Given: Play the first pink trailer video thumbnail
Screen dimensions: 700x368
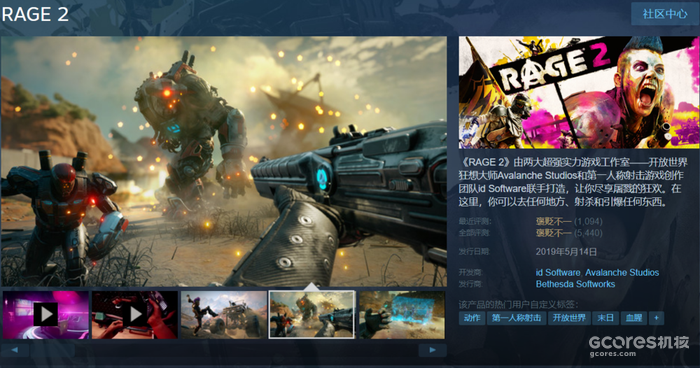Looking at the screenshot, I should click(46, 315).
